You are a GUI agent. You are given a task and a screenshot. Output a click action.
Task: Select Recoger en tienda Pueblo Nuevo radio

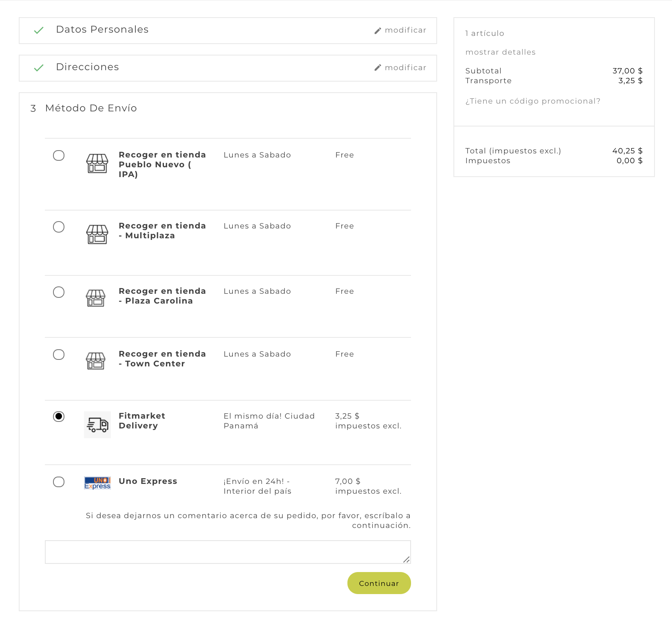pyautogui.click(x=59, y=155)
